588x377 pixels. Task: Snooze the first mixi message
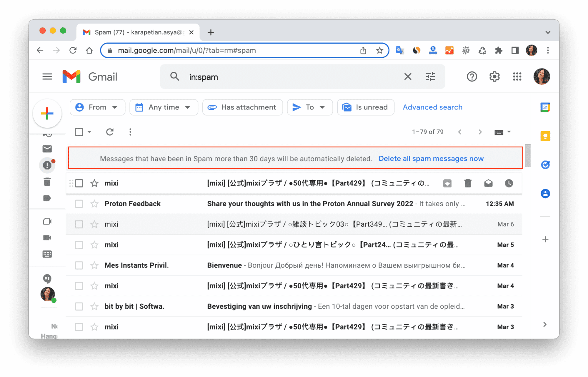(x=509, y=183)
